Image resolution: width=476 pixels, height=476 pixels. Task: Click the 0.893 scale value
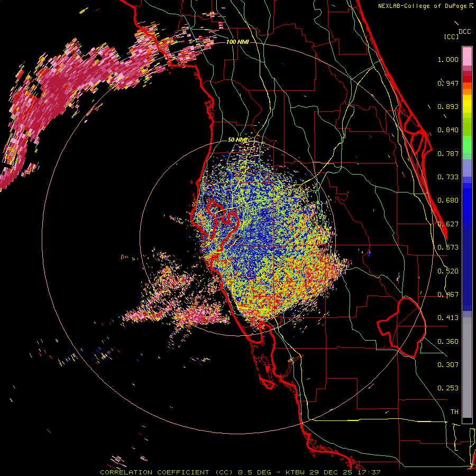448,106
